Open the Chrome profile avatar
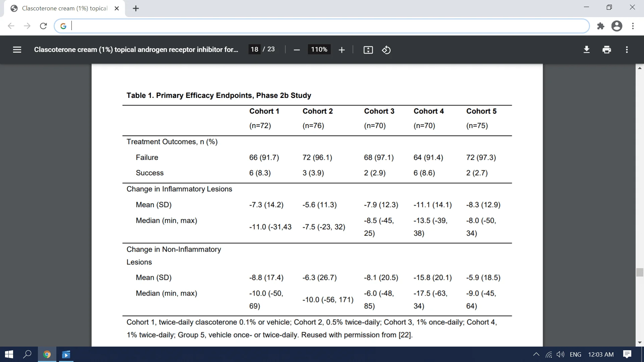 point(617,26)
